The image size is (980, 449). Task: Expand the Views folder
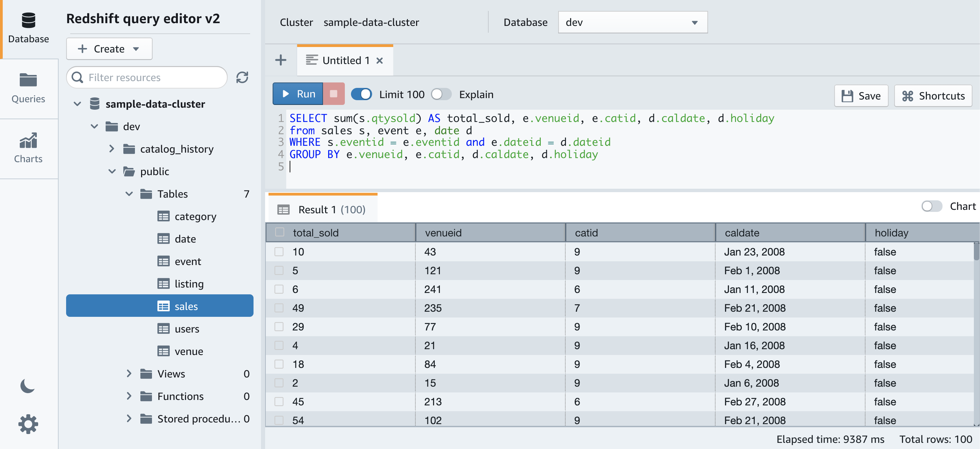point(128,374)
